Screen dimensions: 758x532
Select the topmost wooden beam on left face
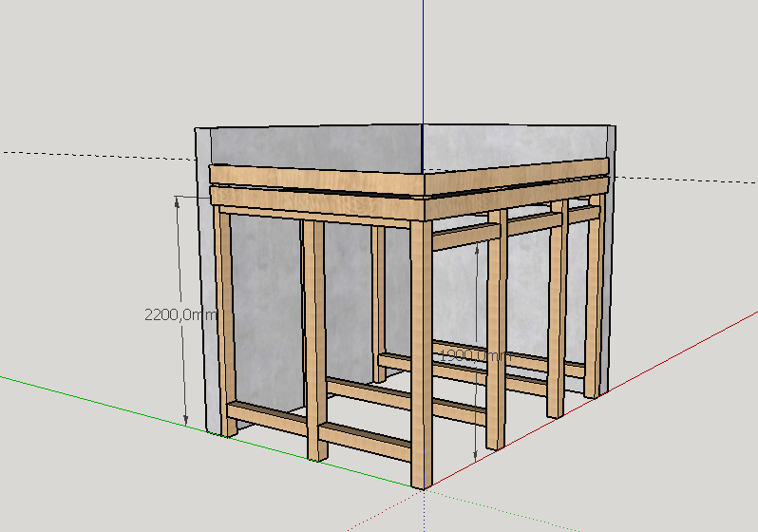tap(316, 179)
